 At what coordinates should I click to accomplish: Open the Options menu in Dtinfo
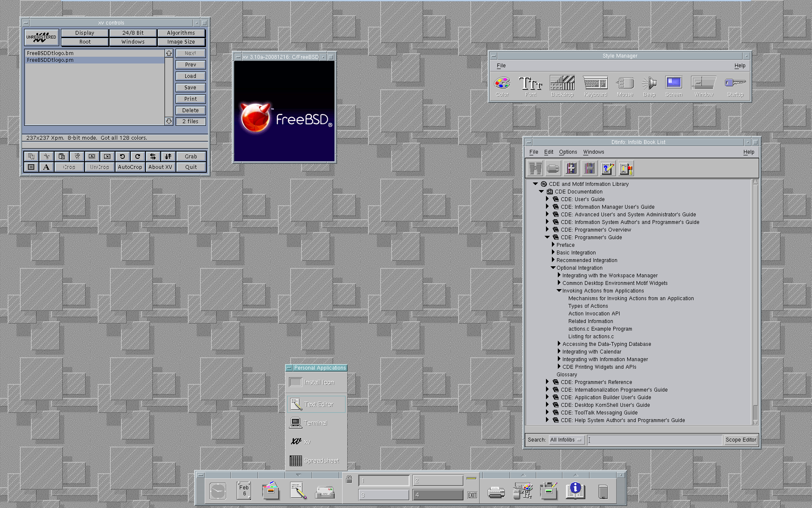[x=568, y=152]
